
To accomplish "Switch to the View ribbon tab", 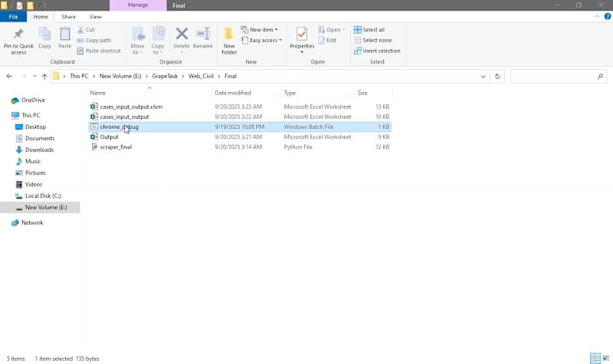I will [95, 16].
